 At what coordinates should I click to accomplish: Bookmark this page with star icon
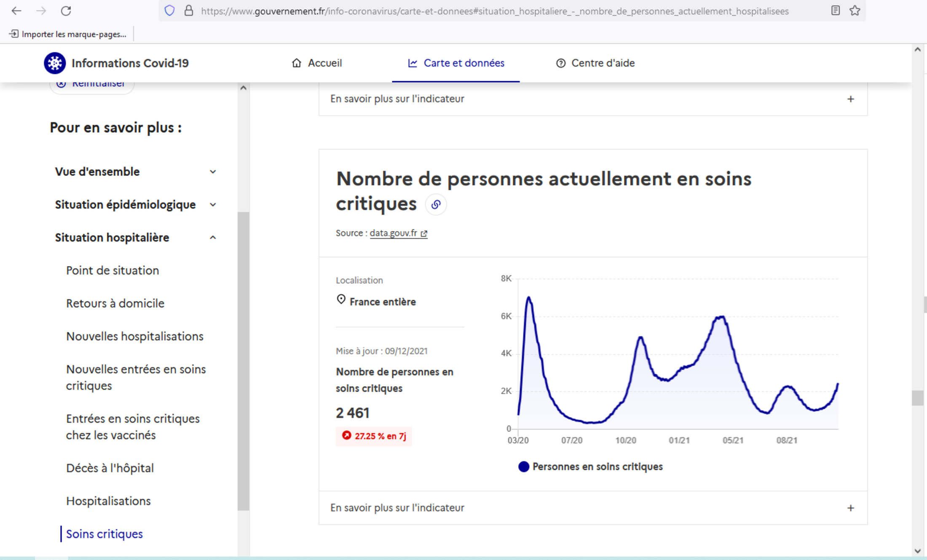(855, 11)
